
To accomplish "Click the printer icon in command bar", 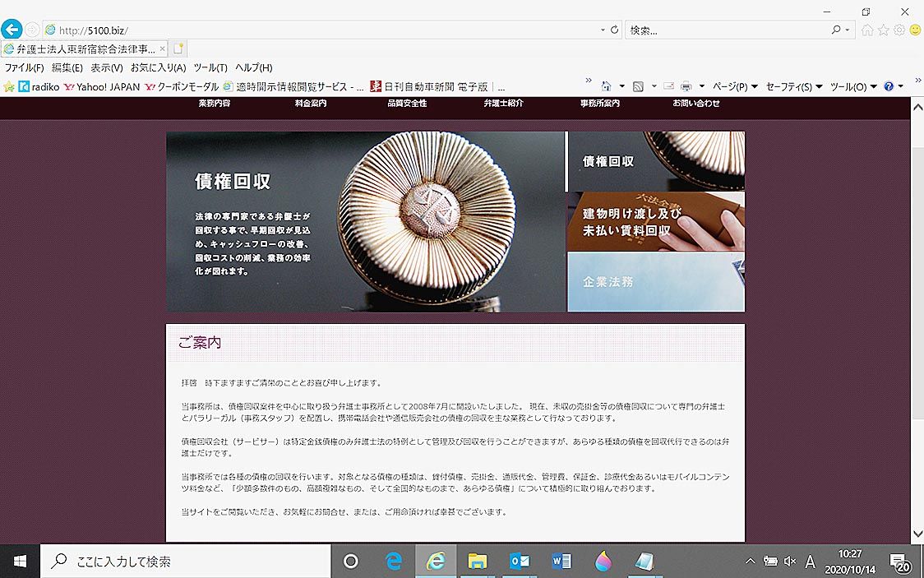I will pyautogui.click(x=686, y=86).
